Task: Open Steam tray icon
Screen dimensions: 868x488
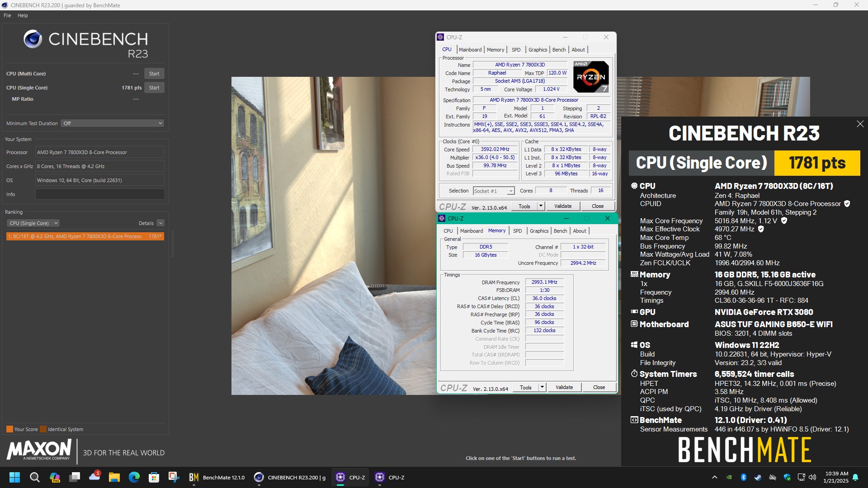Action: click(758, 477)
